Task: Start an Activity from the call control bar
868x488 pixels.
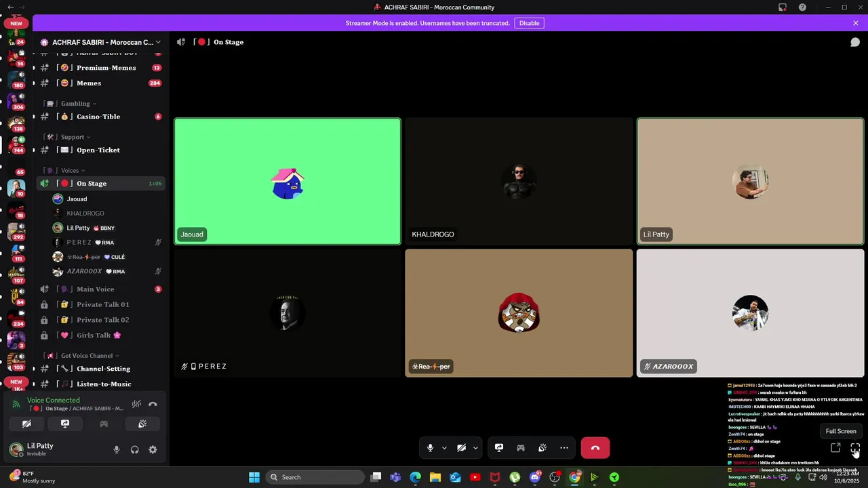Action: pyautogui.click(x=521, y=447)
